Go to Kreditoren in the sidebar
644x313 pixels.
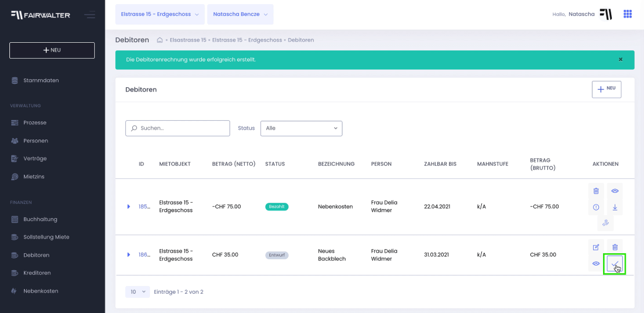pos(37,273)
